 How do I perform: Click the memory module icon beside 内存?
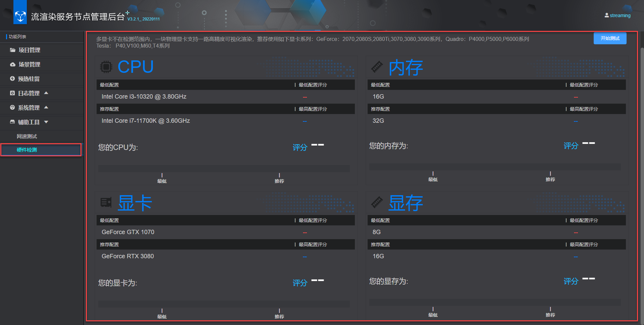click(377, 67)
